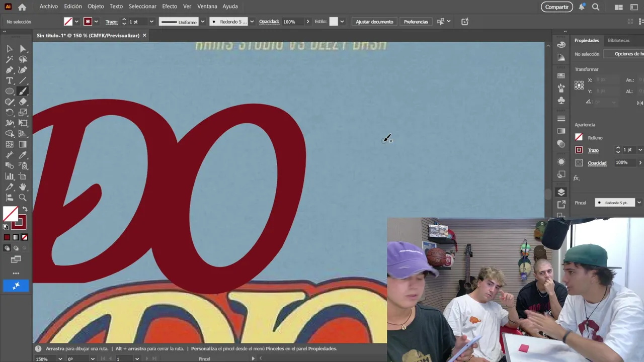Open the Archivo menu

pyautogui.click(x=49, y=7)
